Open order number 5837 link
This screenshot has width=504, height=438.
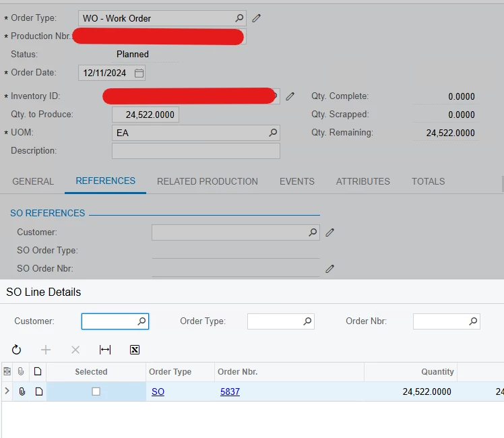click(230, 392)
